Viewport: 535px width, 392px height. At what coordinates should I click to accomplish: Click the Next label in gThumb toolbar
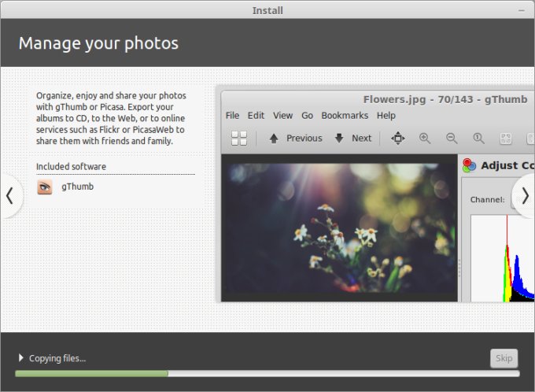(x=362, y=139)
